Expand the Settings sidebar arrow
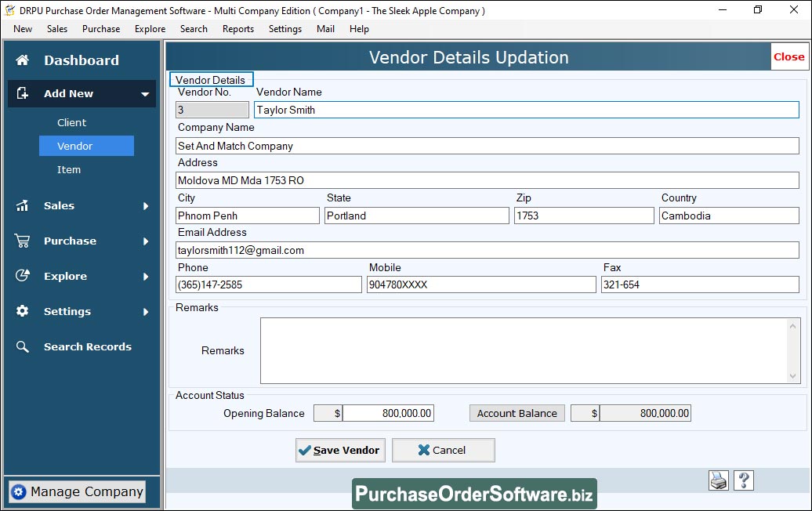Screen dimensions: 812x511 pyautogui.click(x=146, y=312)
